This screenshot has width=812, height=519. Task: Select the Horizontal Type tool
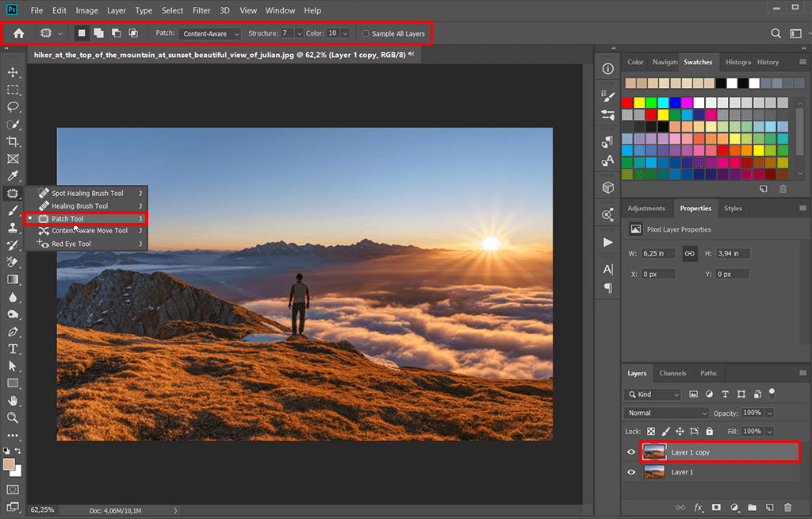pyautogui.click(x=13, y=349)
